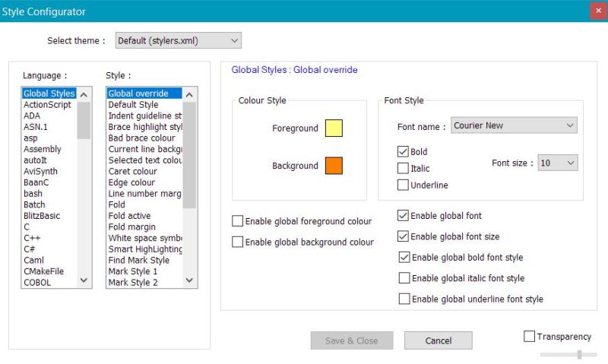This screenshot has width=608, height=364.
Task: Select Smart HighLighting style
Action: point(144,249)
